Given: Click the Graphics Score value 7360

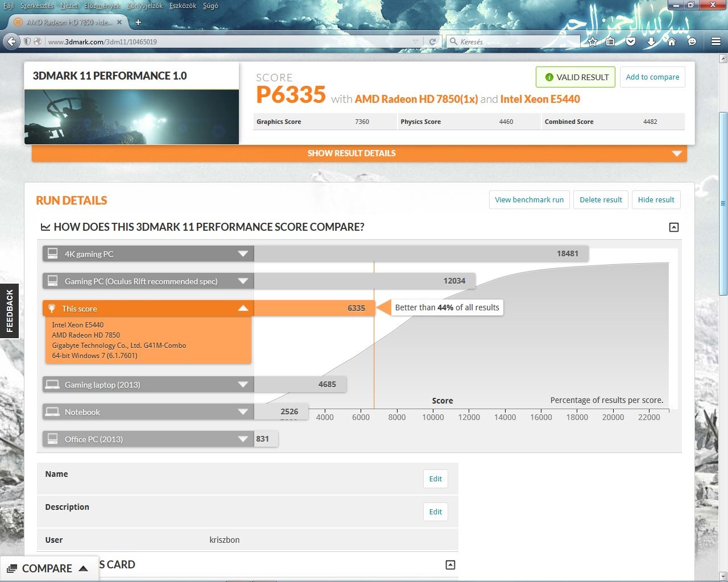Looking at the screenshot, I should (362, 122).
